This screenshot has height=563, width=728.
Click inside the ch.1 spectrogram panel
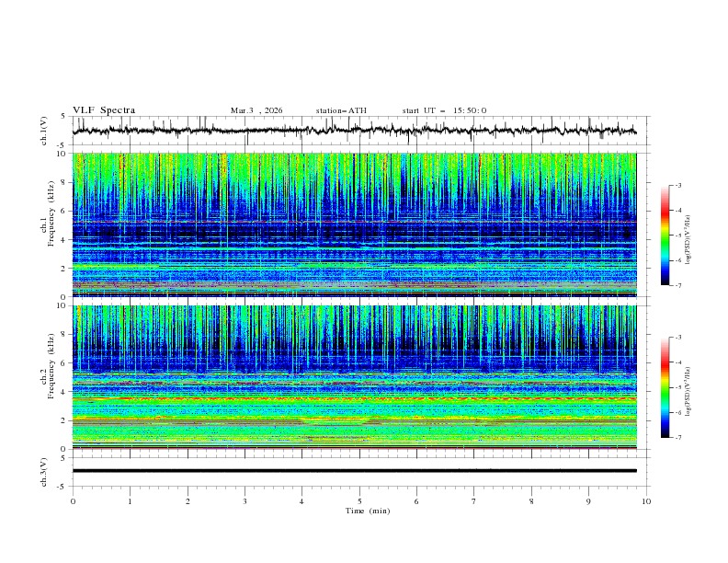tap(355, 224)
